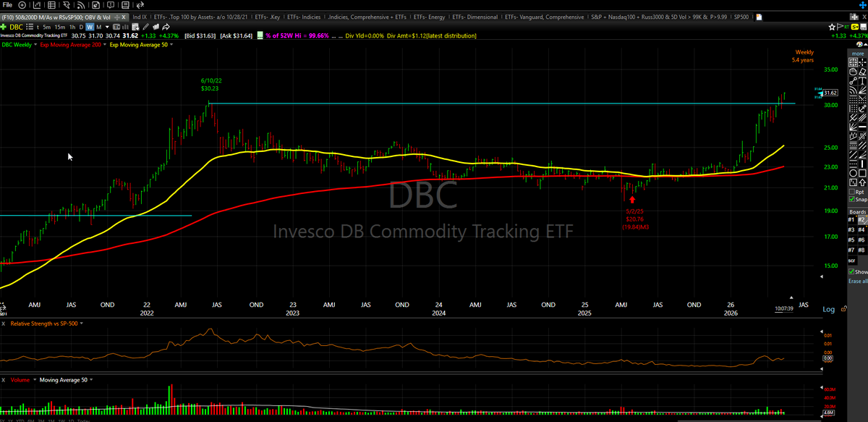Switch to Monthly 'M' timeframe
This screenshot has width=868, height=422.
point(98,27)
